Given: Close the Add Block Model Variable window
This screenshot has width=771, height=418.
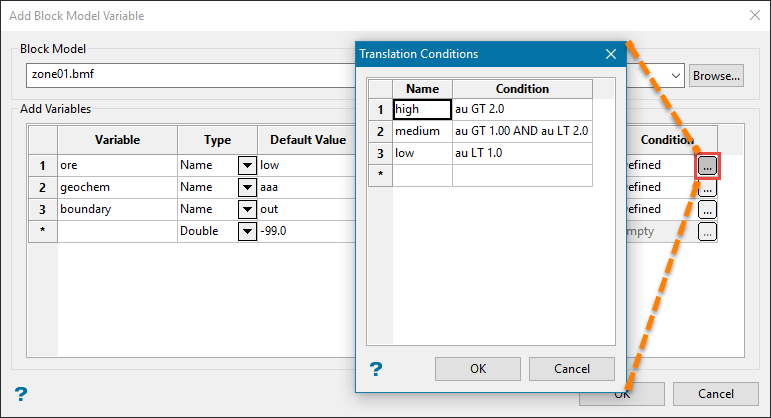Looking at the screenshot, I should point(752,14).
